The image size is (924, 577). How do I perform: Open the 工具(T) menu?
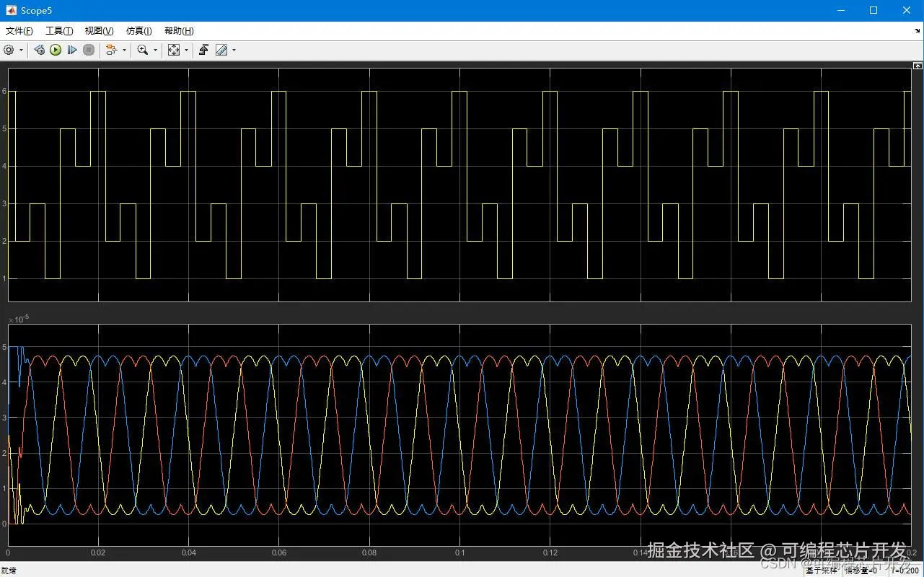(59, 31)
